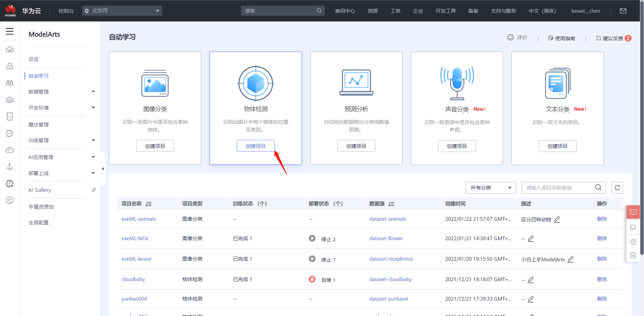Edit description pencil for yunbao004
The image size is (644, 316).
[x=531, y=299]
